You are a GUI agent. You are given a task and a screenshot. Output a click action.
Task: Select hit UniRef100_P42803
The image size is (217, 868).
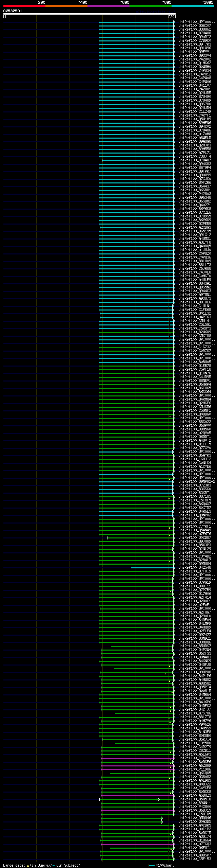pos(195,194)
